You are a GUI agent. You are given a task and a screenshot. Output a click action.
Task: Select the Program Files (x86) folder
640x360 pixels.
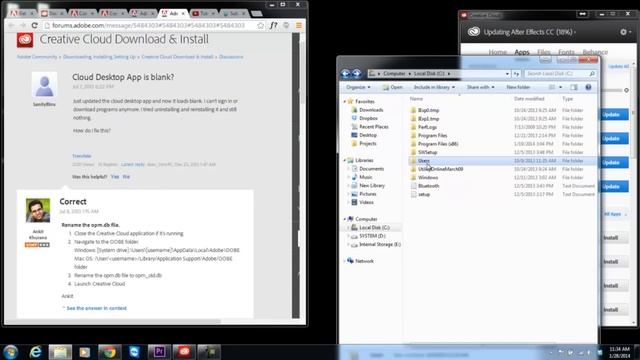tap(438, 144)
